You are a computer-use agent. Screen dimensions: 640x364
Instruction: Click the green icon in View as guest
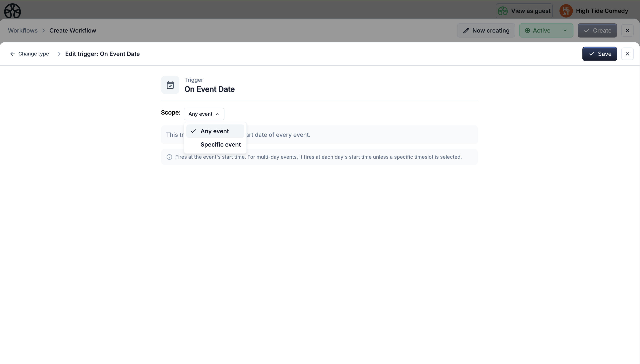coord(503,11)
